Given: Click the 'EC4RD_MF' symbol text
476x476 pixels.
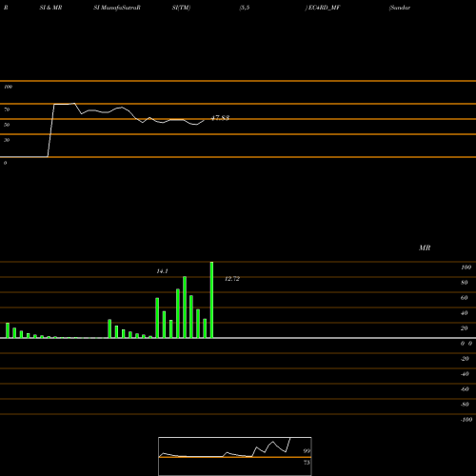Looking at the screenshot, I should pos(324,8).
